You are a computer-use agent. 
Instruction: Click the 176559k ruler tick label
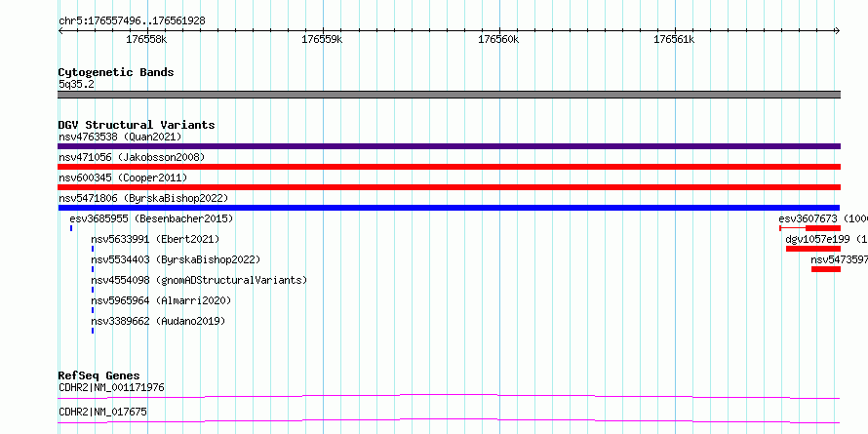tap(322, 39)
